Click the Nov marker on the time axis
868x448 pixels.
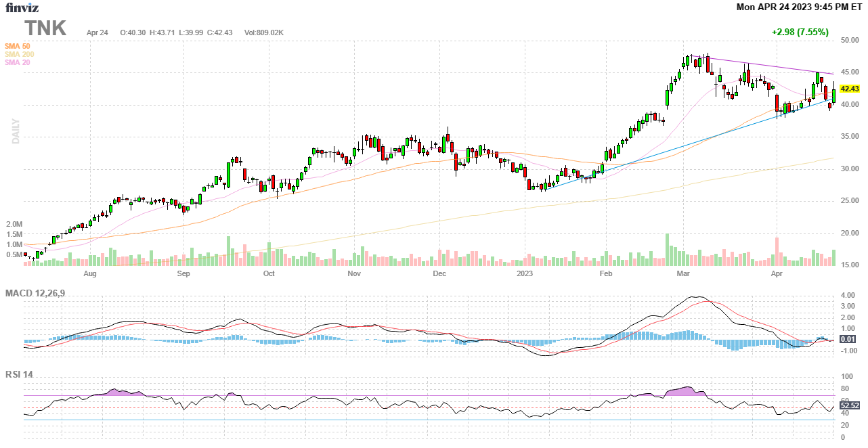(353, 274)
